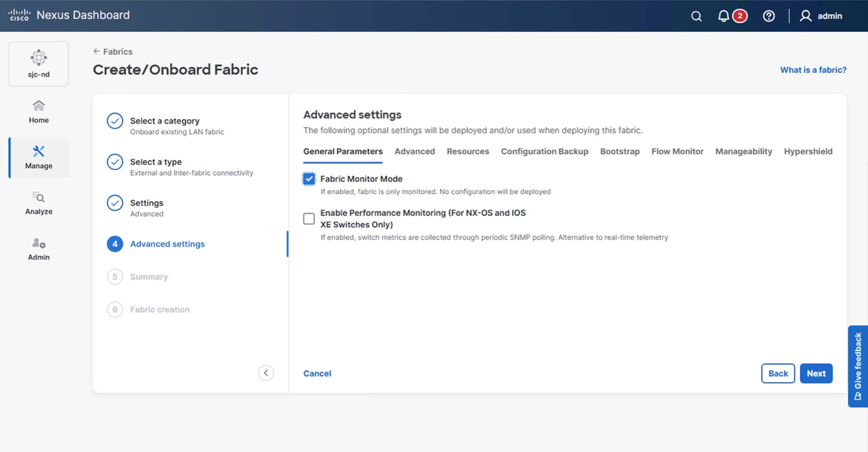Open the Configuration Backup tab
The height and width of the screenshot is (452, 868).
click(x=544, y=151)
